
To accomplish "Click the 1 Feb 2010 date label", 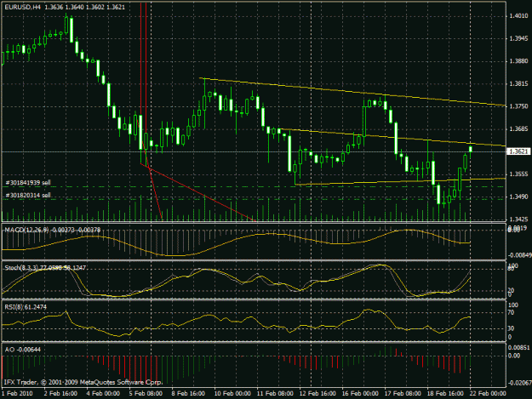I will [x=17, y=393].
